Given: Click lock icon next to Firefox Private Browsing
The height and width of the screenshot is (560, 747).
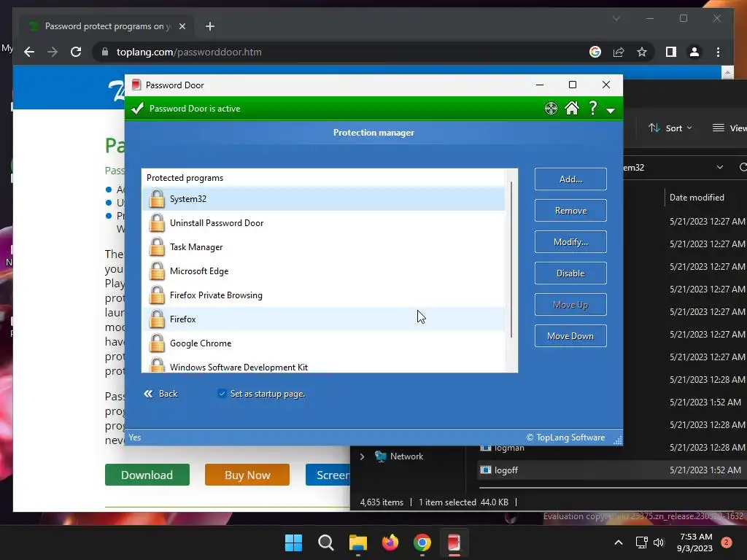Looking at the screenshot, I should (157, 295).
